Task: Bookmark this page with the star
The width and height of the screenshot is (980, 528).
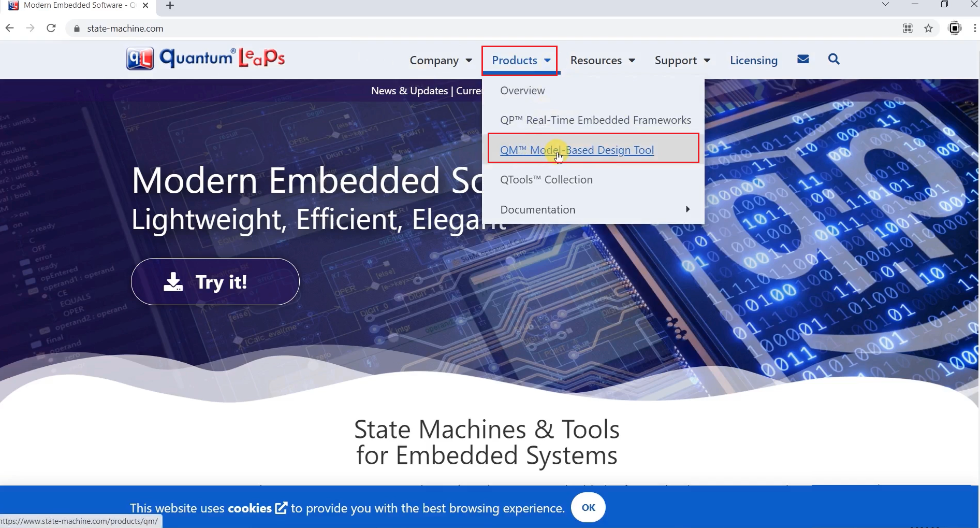Action: [928, 28]
